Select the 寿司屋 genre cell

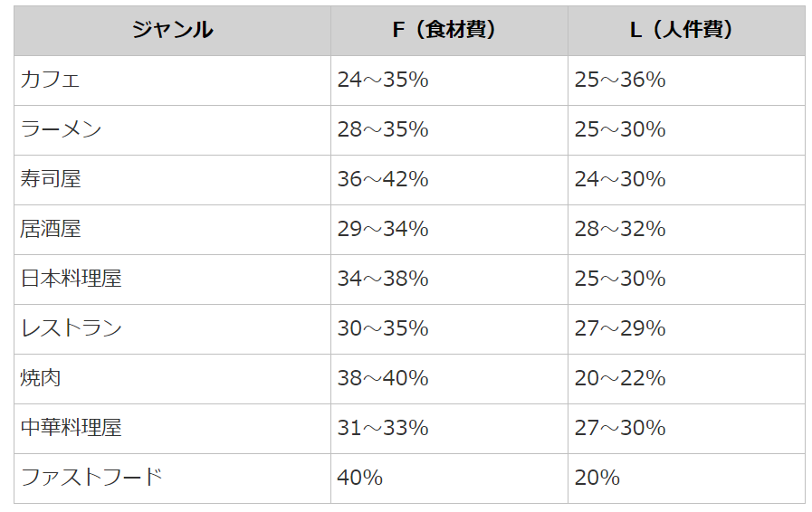[x=52, y=179]
